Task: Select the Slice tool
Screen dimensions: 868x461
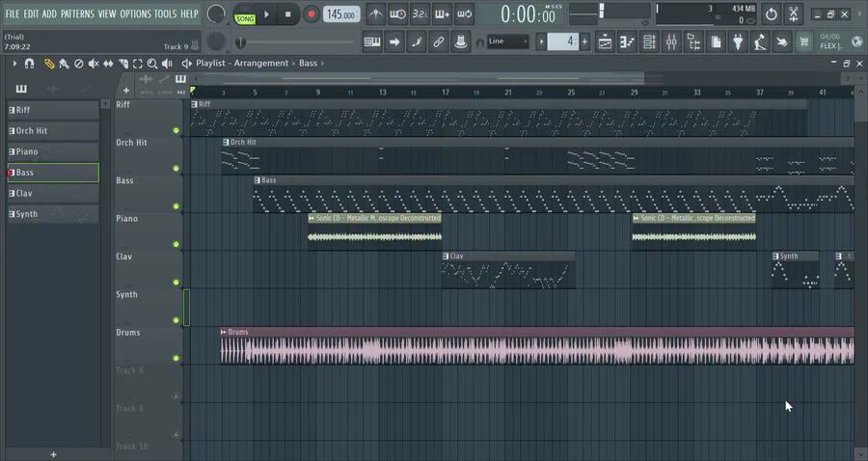Action: 122,64
